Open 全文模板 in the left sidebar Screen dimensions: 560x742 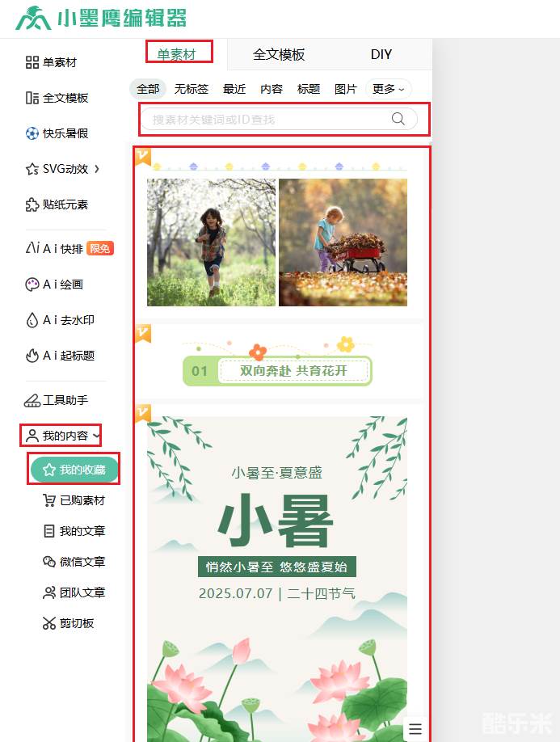click(57, 98)
